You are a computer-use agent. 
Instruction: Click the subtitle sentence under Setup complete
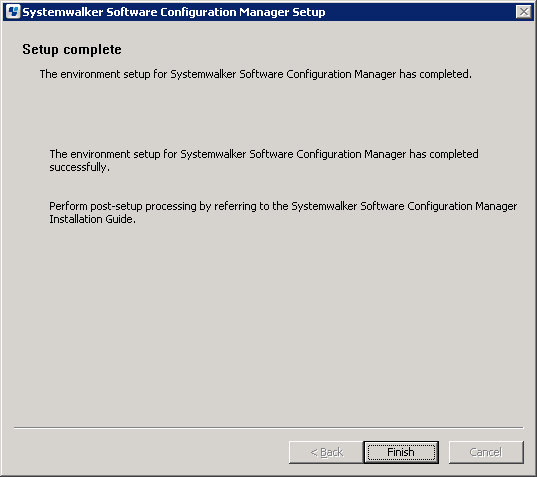click(255, 74)
